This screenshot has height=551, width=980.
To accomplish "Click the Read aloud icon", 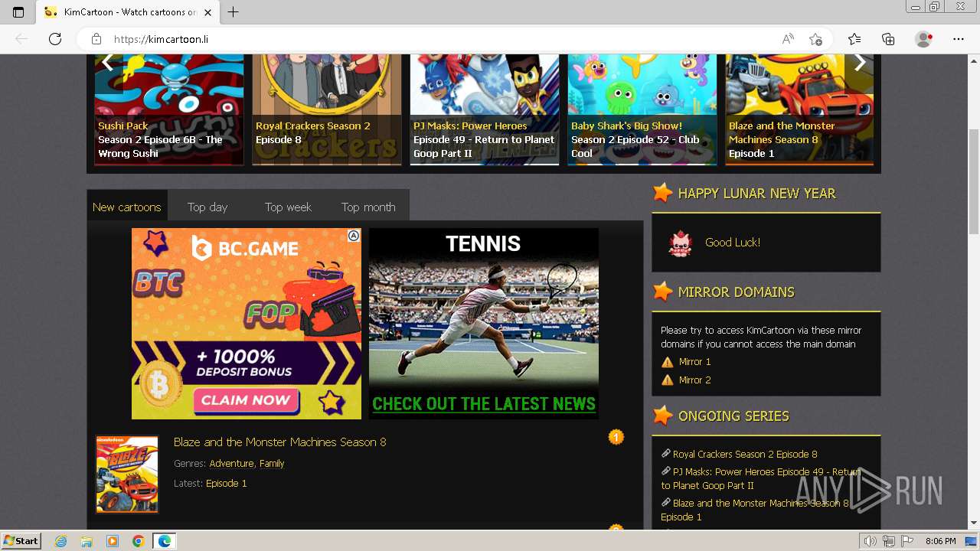I will click(x=788, y=39).
